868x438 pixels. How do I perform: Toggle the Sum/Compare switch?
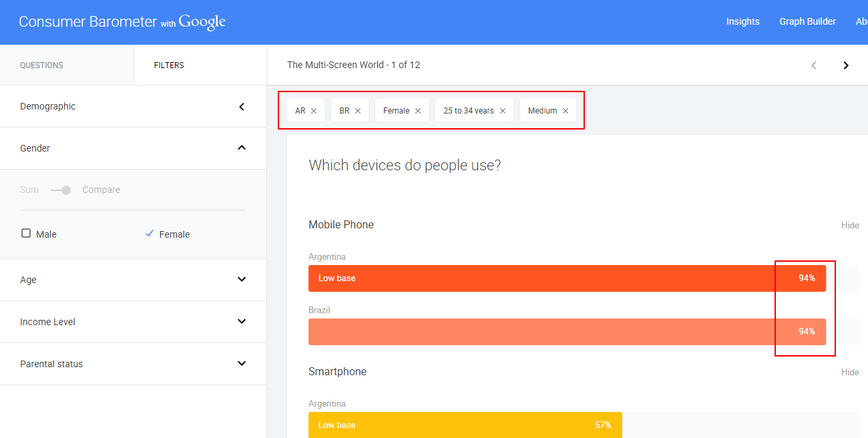pos(61,190)
